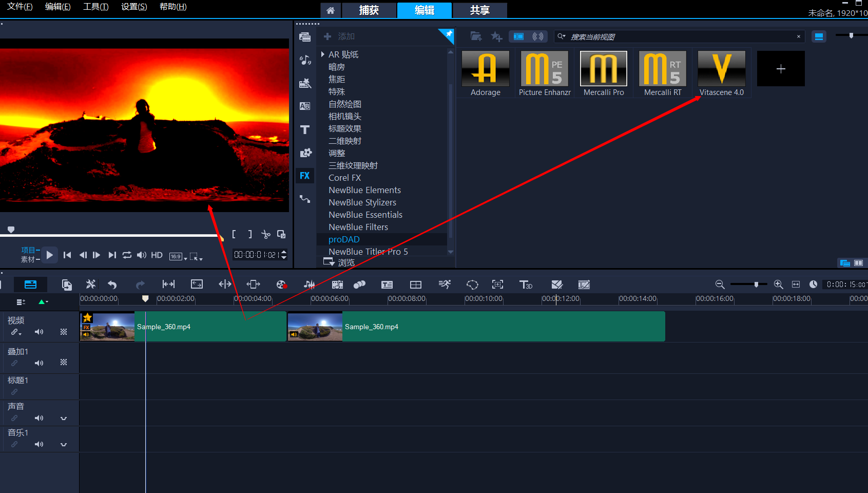Switch to the 共享 tab
The height and width of the screenshot is (493, 868).
pos(479,10)
